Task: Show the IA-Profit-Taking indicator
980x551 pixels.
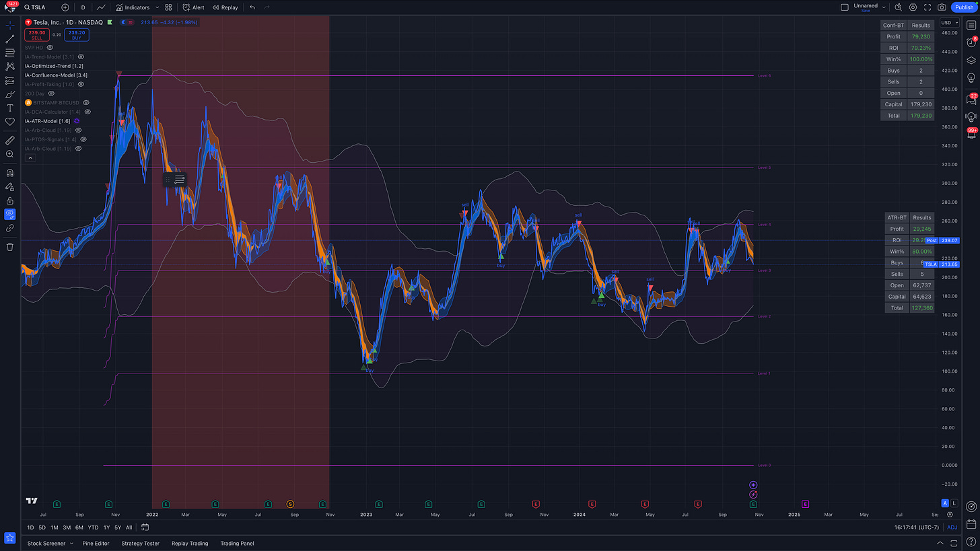Action: [81, 85]
